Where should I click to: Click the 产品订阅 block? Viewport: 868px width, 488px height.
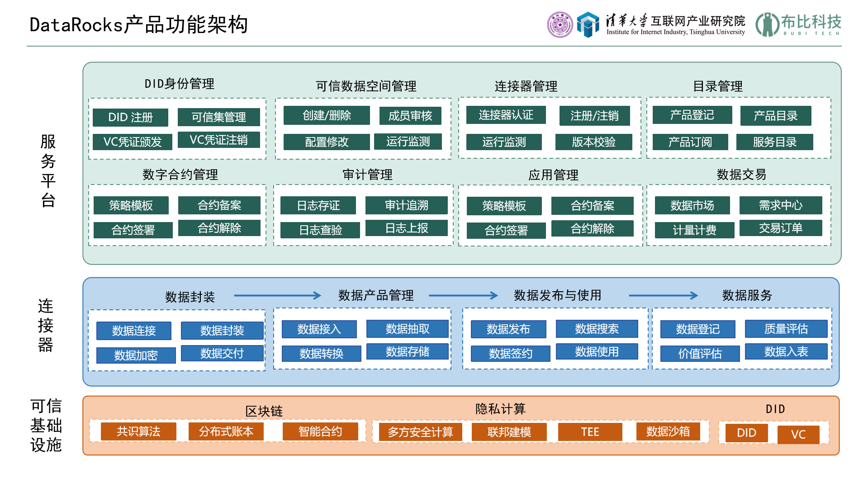tap(690, 142)
